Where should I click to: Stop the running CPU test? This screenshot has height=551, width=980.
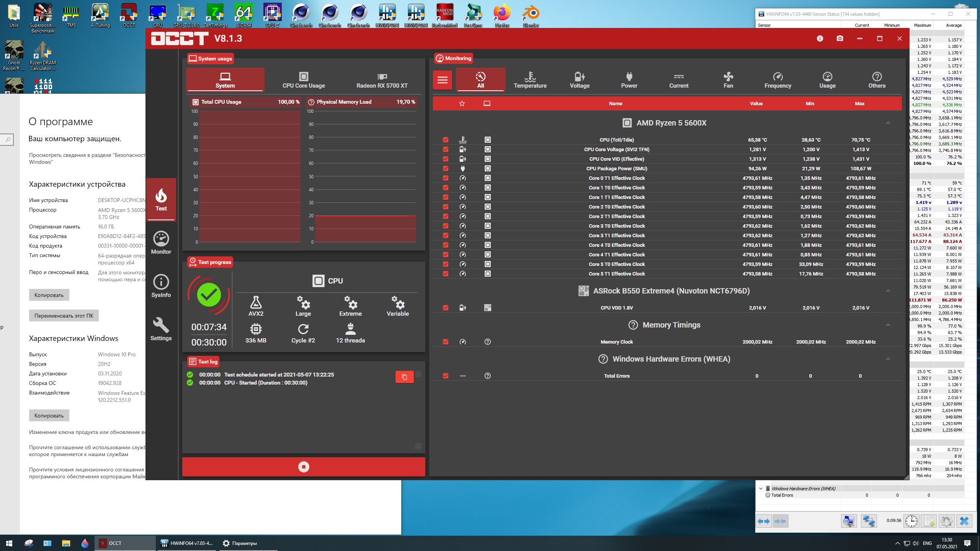click(x=304, y=467)
